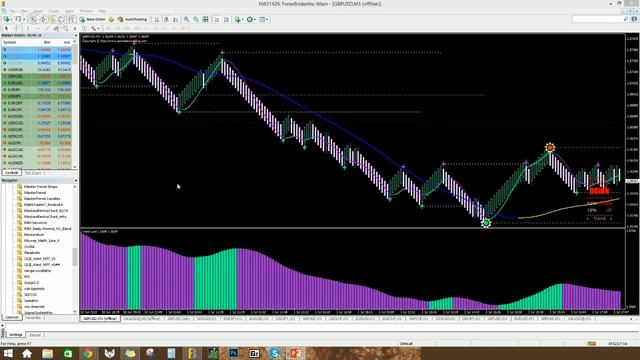Image resolution: width=640 pixels, height=360 pixels.
Task: Select the equidistant channel tool
Action: pos(56,28)
